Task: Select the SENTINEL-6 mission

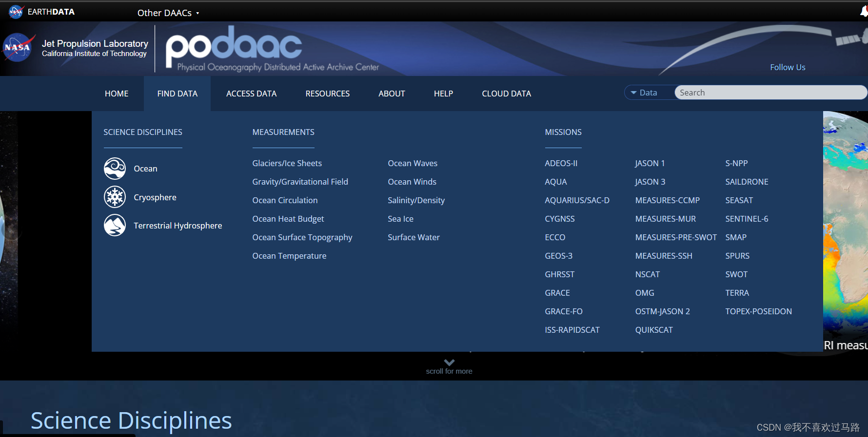Action: coord(747,219)
